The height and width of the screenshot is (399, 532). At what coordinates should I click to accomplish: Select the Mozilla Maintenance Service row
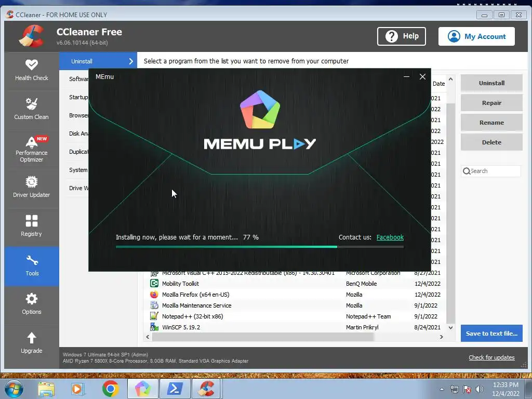tap(295, 305)
